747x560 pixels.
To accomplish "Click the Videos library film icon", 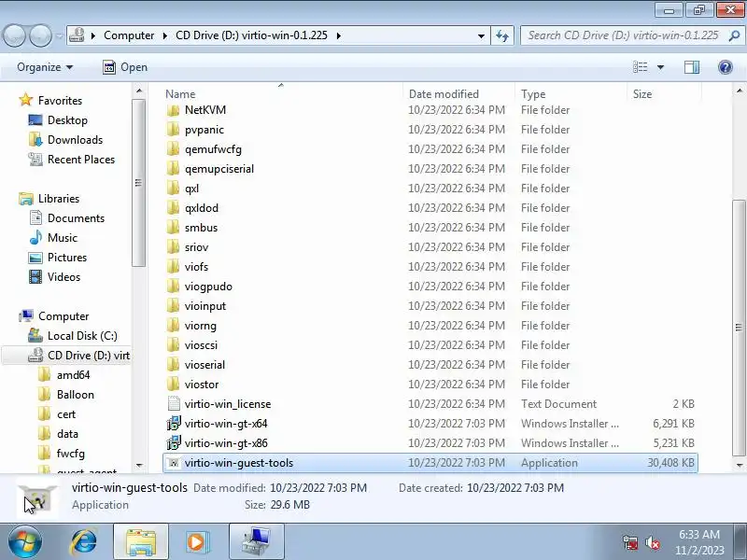I will click(35, 276).
